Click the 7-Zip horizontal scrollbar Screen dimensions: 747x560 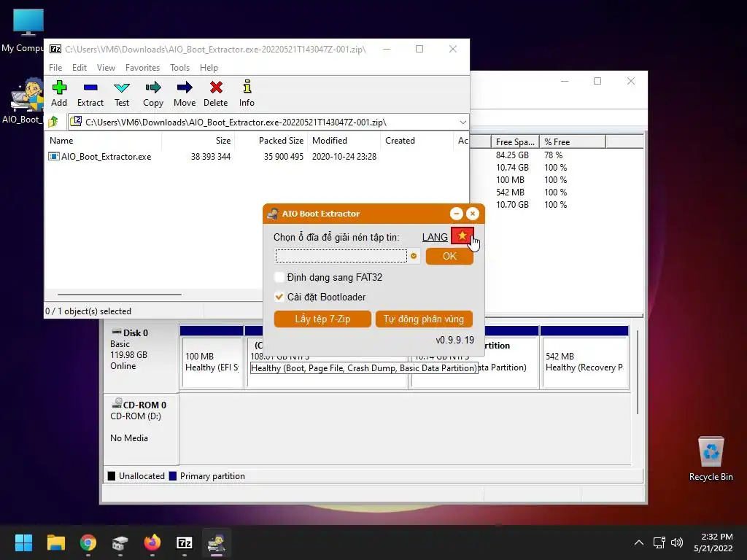point(119,295)
